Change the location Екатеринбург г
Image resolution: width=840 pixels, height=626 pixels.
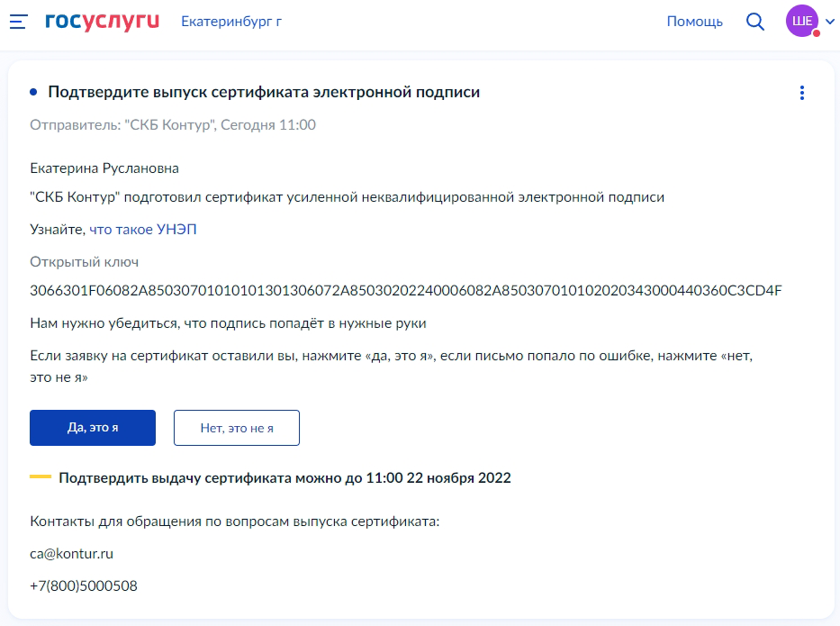[231, 22]
